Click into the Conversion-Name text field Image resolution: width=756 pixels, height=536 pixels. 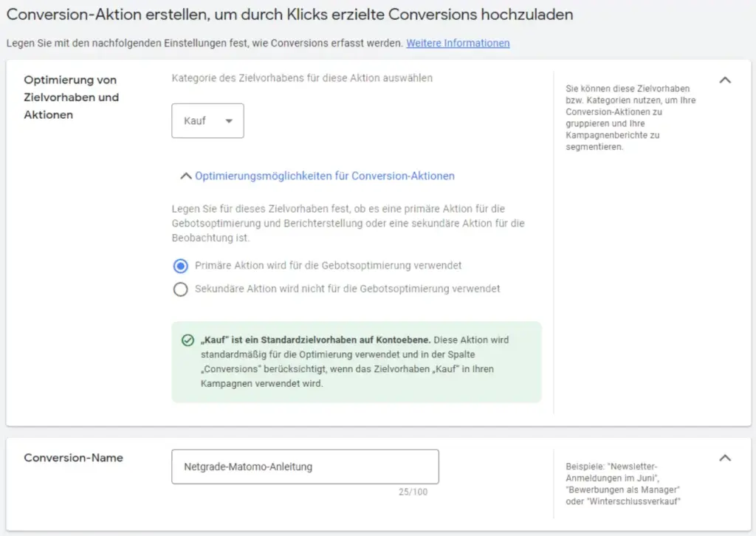coord(304,467)
